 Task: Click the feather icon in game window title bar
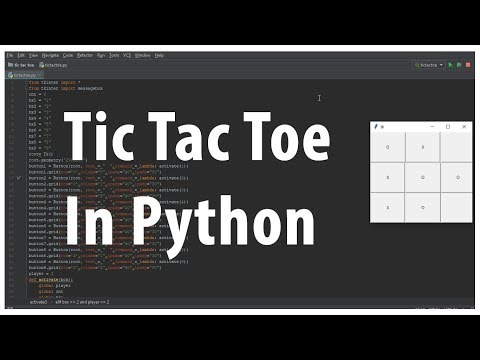click(376, 127)
